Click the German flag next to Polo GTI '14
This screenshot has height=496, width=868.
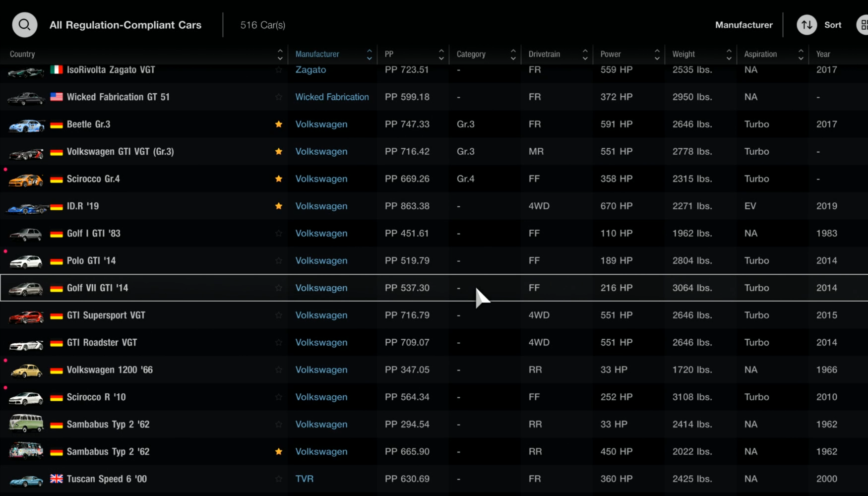pos(57,261)
